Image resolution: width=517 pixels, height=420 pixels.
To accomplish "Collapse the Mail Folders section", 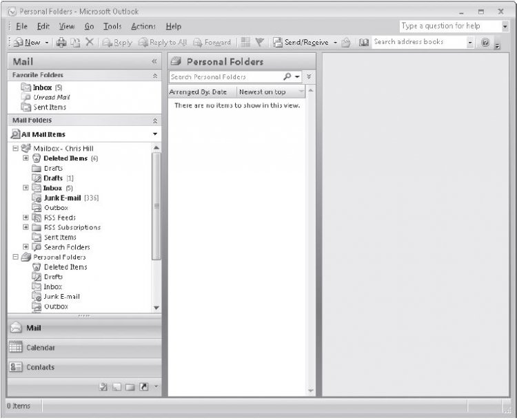I will (x=155, y=121).
